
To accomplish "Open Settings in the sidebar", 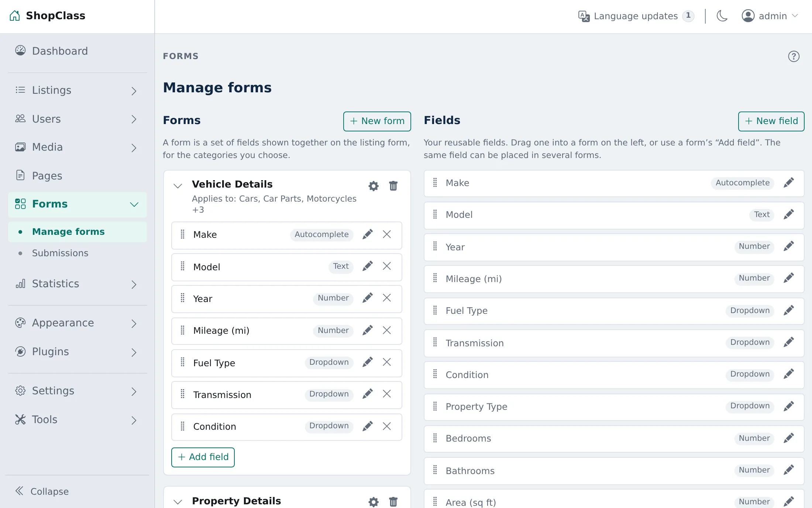I will (x=78, y=391).
